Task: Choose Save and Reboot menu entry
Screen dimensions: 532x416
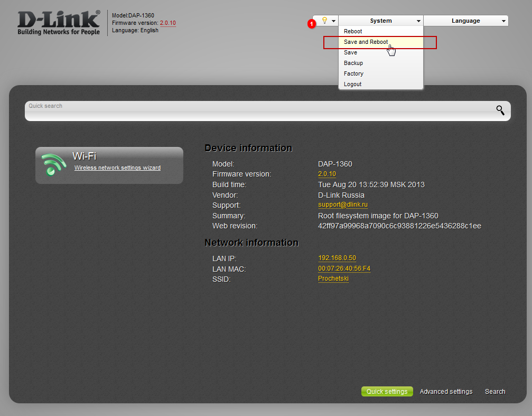Action: (366, 42)
